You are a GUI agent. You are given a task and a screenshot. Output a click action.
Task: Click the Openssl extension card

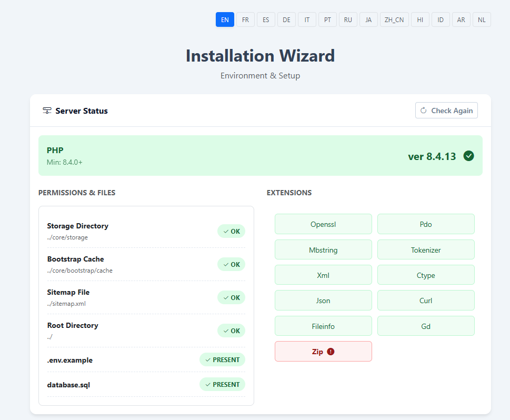[323, 224]
